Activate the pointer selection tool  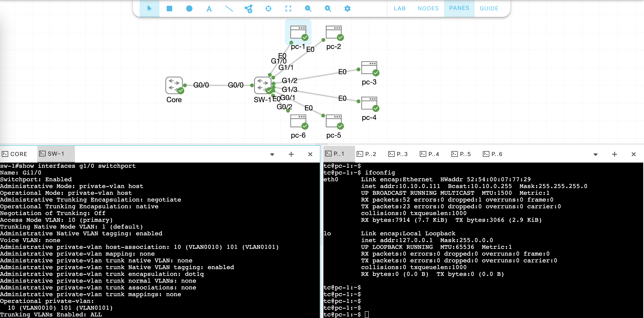(150, 9)
